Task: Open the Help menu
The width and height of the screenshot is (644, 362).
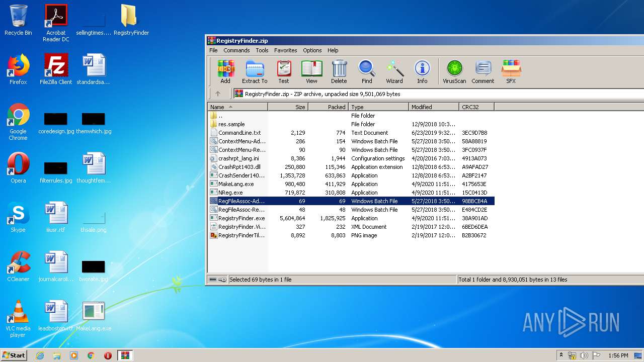Action: tap(333, 50)
